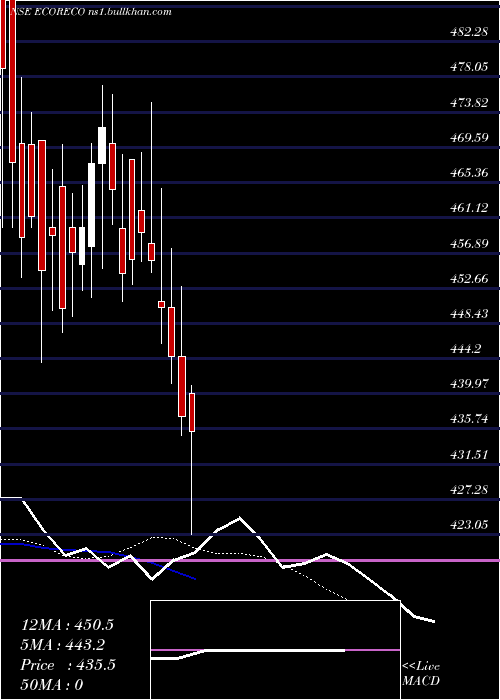Click the 427.28 price axis label
Image resolution: width=500 pixels, height=700 pixels.
pos(468,490)
